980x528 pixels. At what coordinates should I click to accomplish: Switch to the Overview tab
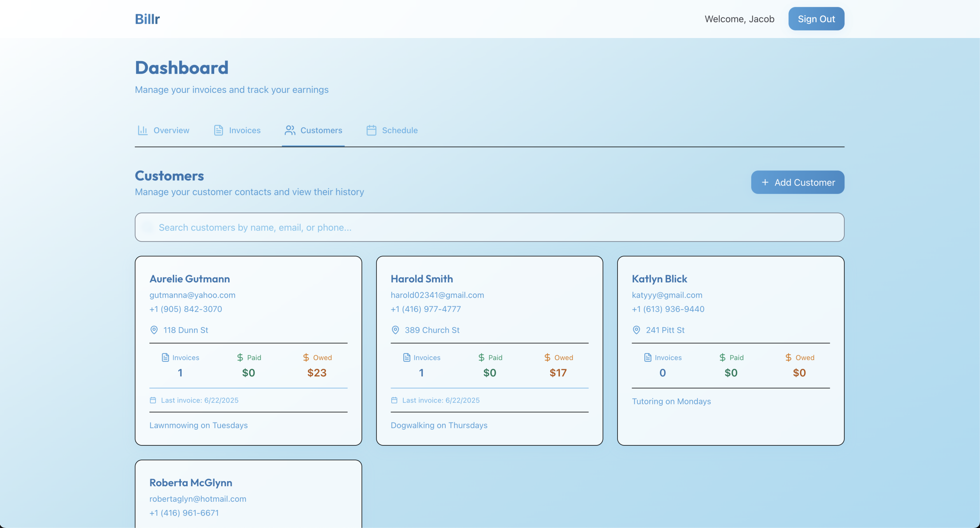(x=164, y=130)
